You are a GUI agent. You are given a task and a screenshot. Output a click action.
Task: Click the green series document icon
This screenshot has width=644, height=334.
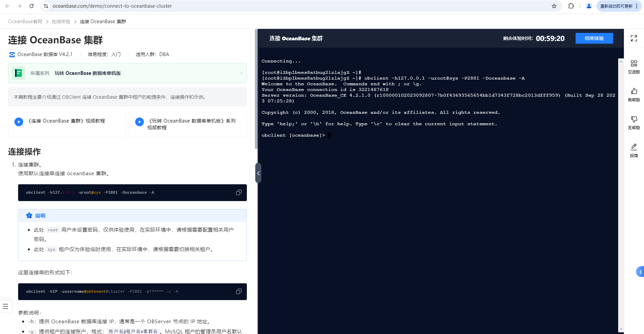[x=18, y=73]
